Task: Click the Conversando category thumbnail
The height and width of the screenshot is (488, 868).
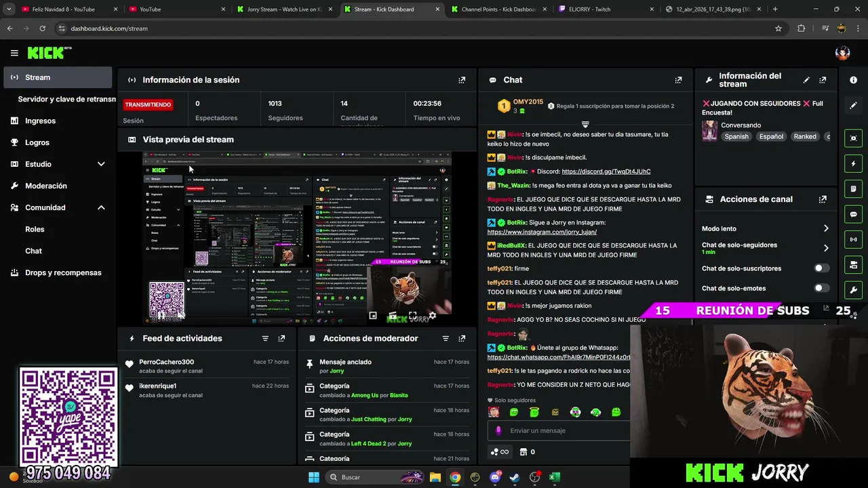Action: (709, 131)
